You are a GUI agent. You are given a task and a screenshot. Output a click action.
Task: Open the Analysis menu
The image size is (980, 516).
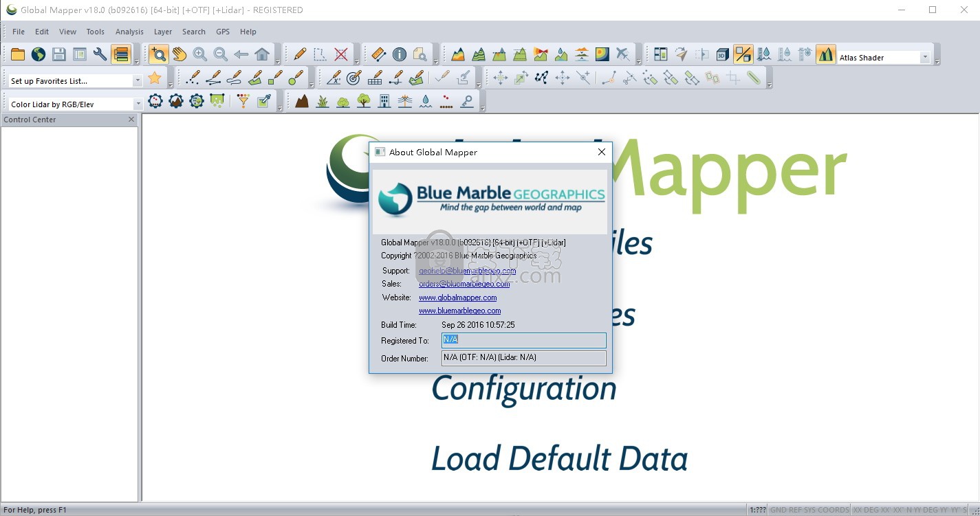point(129,32)
